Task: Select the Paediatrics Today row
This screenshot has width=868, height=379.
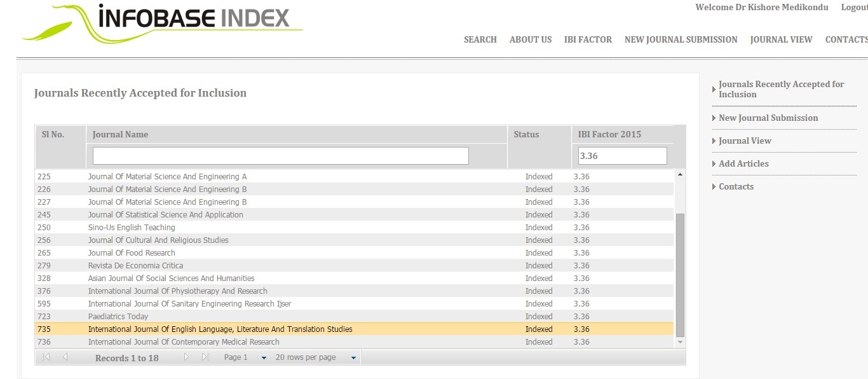Action: click(x=354, y=316)
